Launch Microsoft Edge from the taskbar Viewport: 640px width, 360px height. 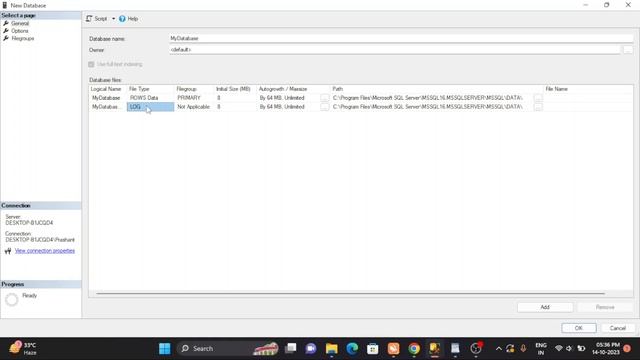[352, 349]
